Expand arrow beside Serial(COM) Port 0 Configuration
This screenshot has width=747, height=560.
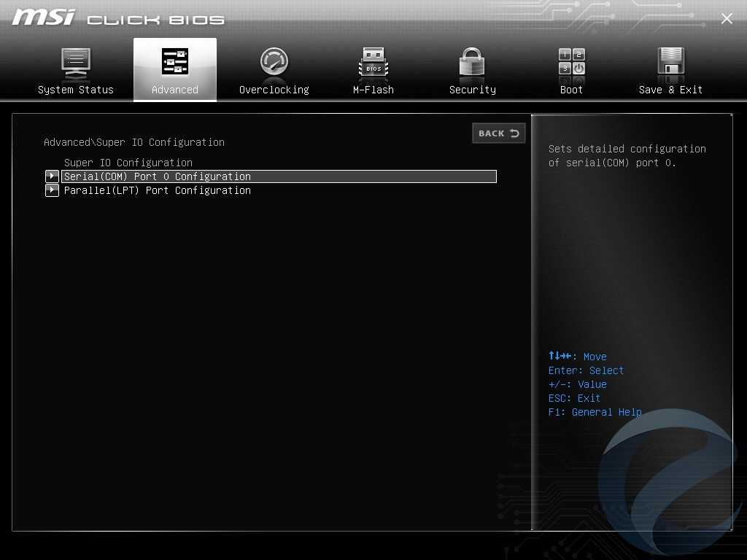click(x=52, y=176)
